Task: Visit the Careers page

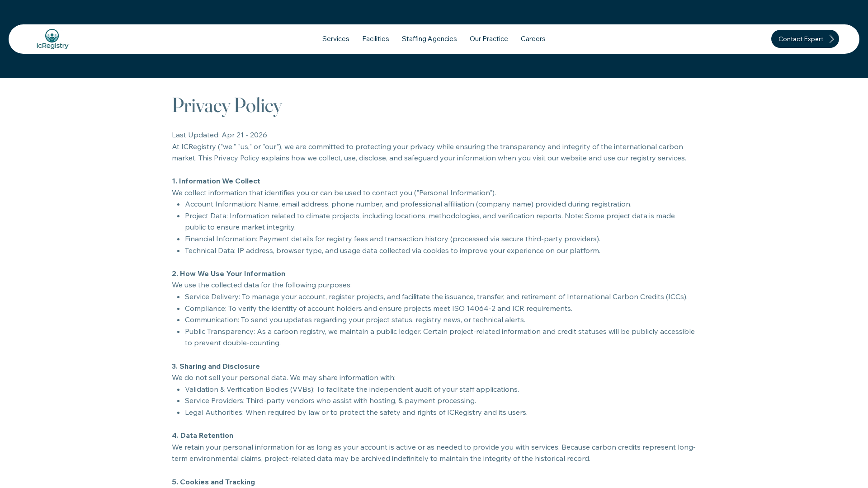Action: click(533, 39)
